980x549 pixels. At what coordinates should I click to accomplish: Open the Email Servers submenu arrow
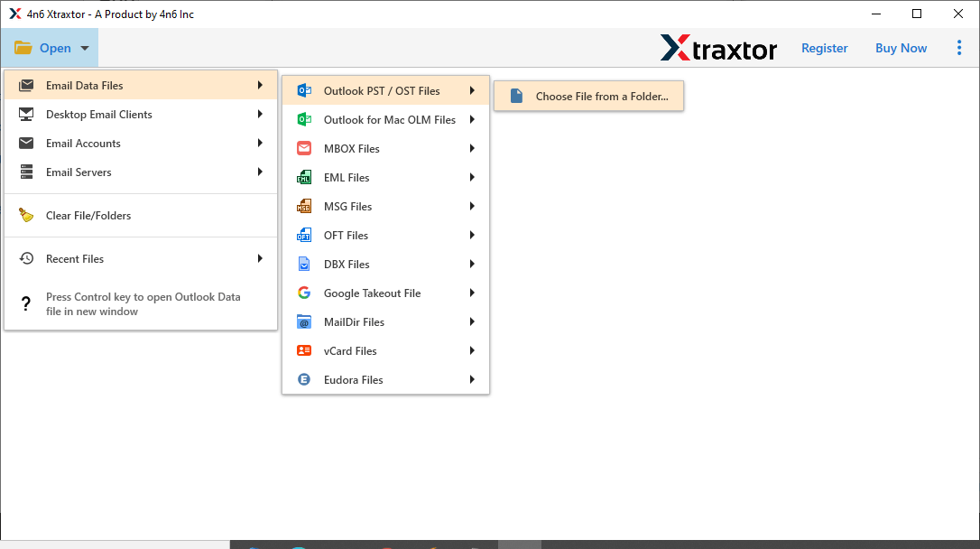pyautogui.click(x=261, y=172)
